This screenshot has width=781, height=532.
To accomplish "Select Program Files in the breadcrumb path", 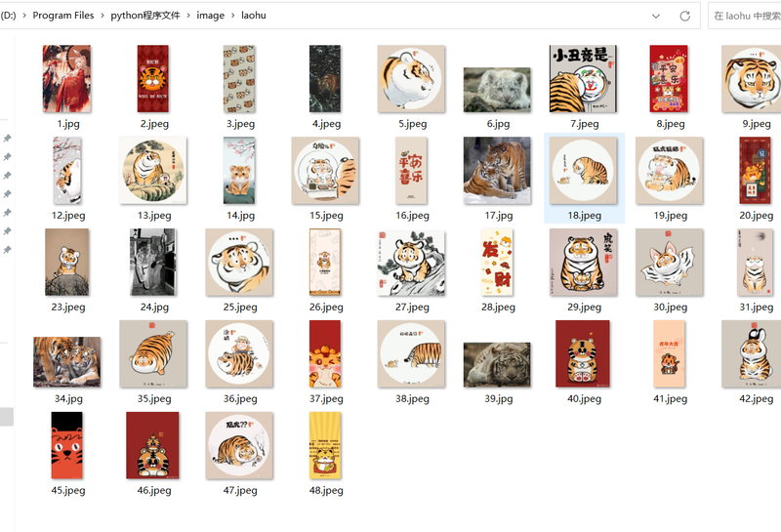I will click(63, 16).
